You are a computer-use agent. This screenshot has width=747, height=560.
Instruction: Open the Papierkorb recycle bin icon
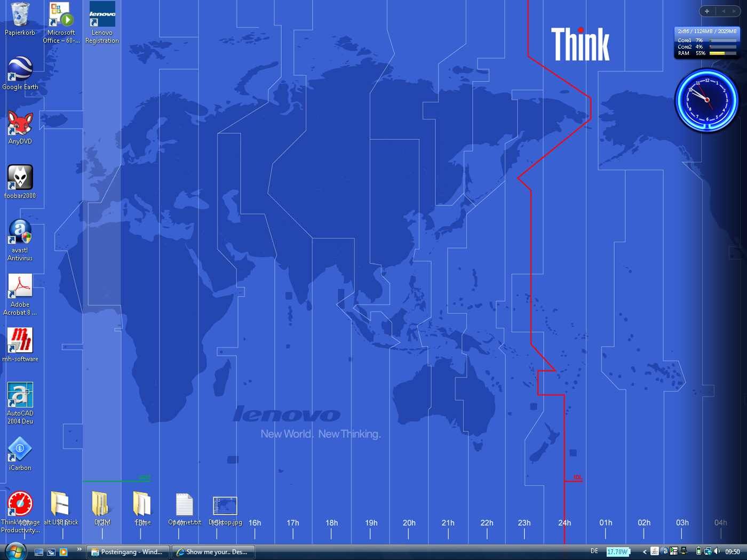tap(20, 16)
